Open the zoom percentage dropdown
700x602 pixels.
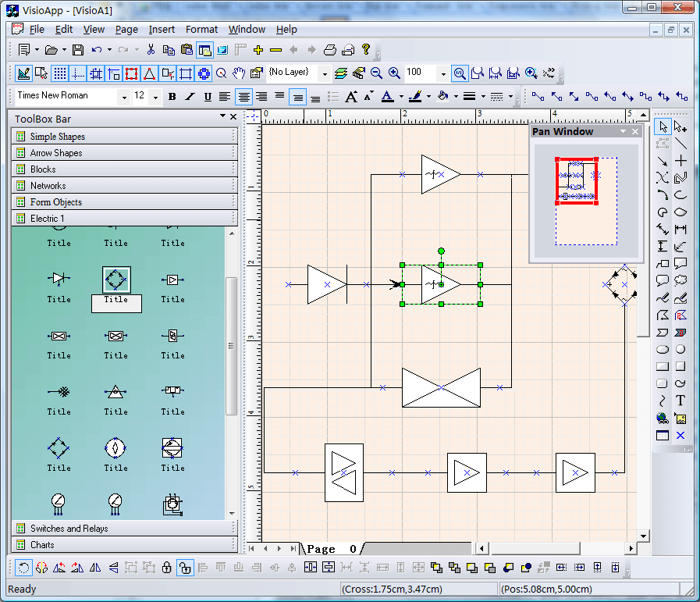[x=442, y=73]
